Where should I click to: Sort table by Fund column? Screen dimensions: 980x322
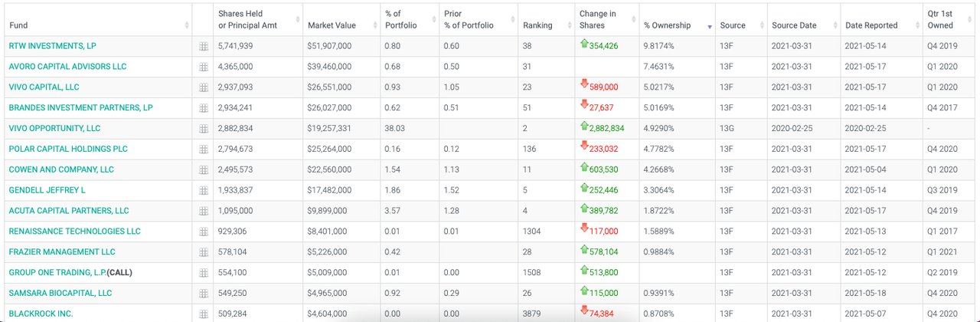(97, 20)
